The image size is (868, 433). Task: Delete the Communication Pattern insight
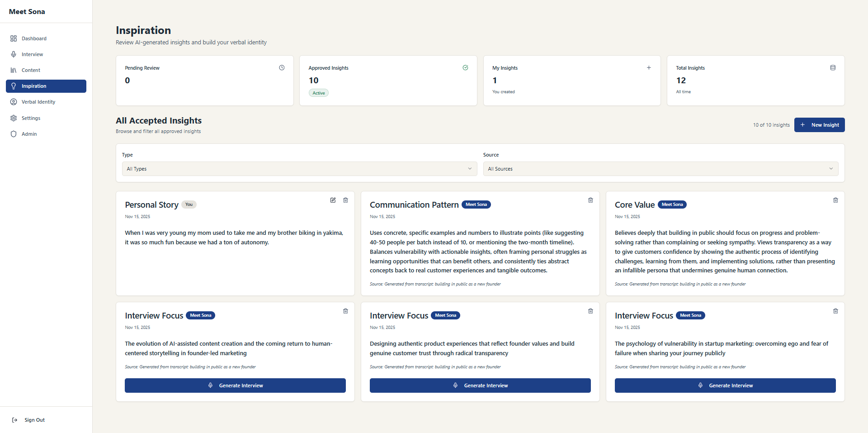(x=590, y=200)
